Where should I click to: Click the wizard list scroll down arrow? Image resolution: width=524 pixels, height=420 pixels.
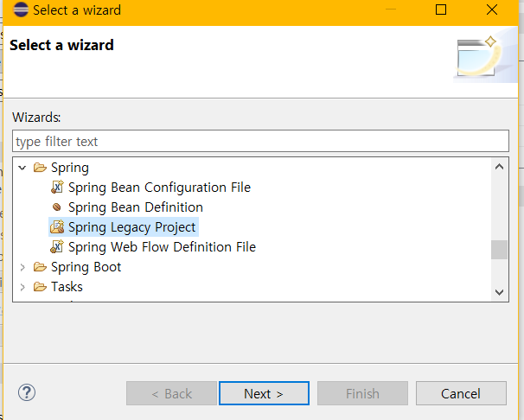499,292
